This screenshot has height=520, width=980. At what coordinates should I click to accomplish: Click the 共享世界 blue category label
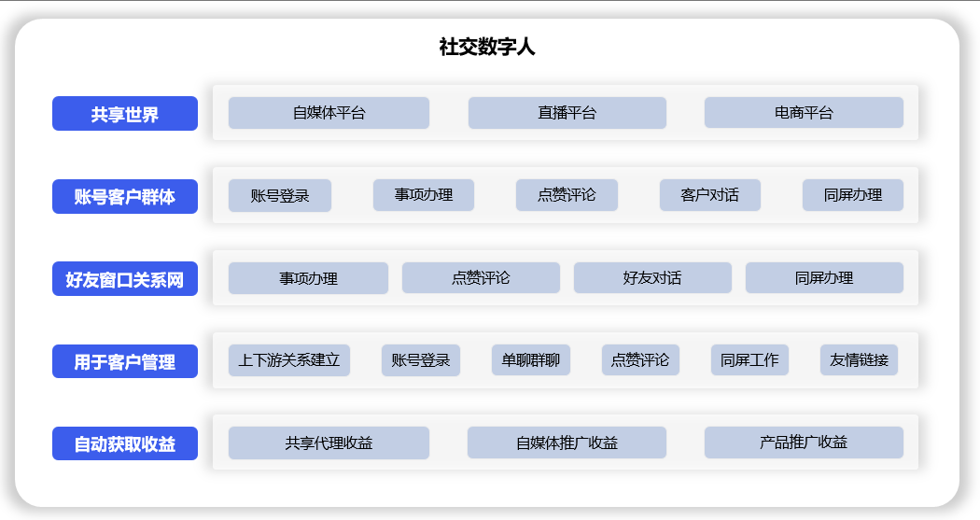(124, 114)
